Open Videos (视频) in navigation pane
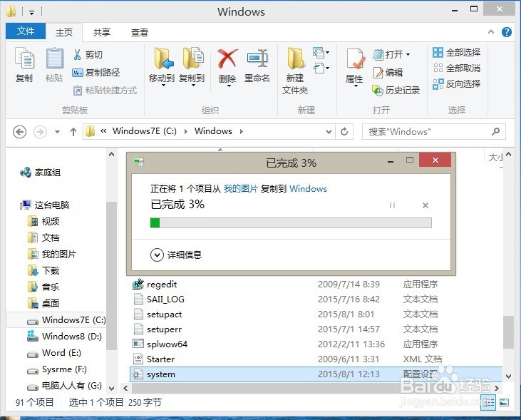Viewport: 521px width, 420px height. pos(43,221)
